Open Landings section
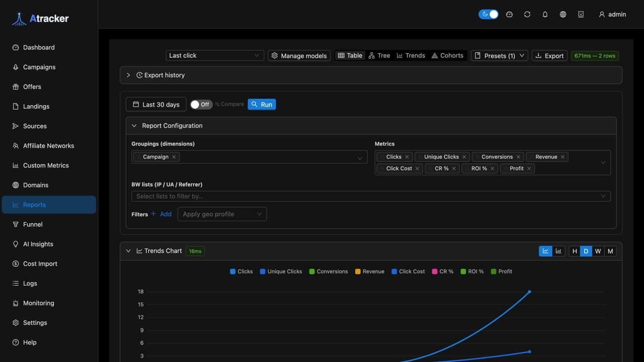 click(49, 106)
